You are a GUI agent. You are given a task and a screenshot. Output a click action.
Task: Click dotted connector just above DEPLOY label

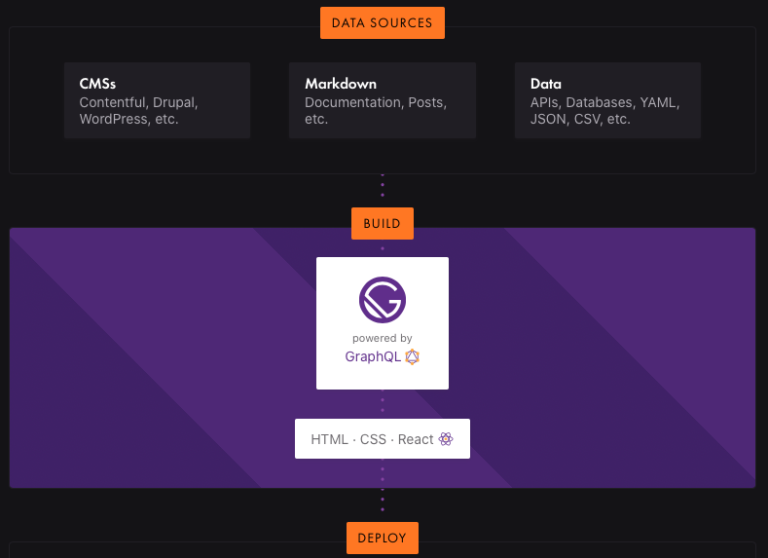point(382,503)
